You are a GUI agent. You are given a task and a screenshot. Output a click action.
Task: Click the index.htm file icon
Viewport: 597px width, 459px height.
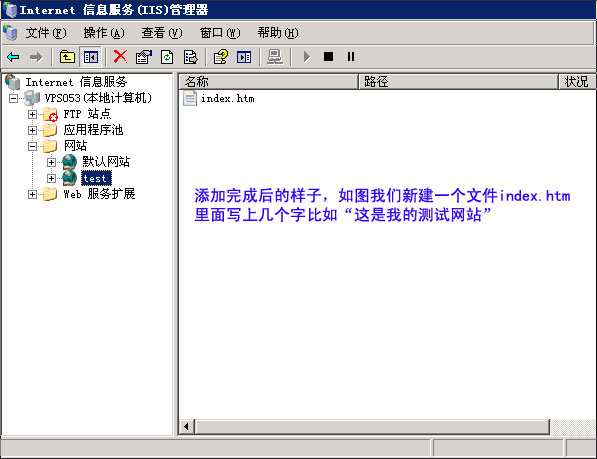click(x=190, y=98)
